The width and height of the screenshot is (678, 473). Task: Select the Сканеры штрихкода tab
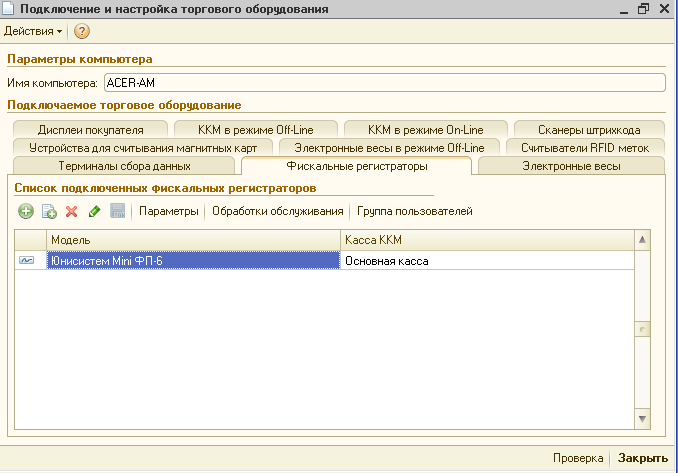point(588,129)
